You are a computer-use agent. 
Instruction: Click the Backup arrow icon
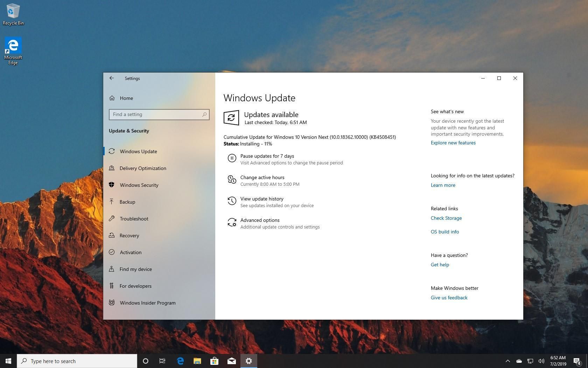point(112,202)
